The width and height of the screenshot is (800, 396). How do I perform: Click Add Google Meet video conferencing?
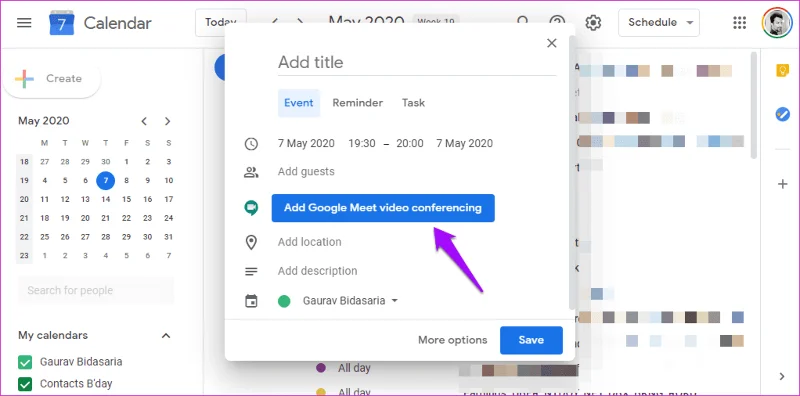pos(383,208)
